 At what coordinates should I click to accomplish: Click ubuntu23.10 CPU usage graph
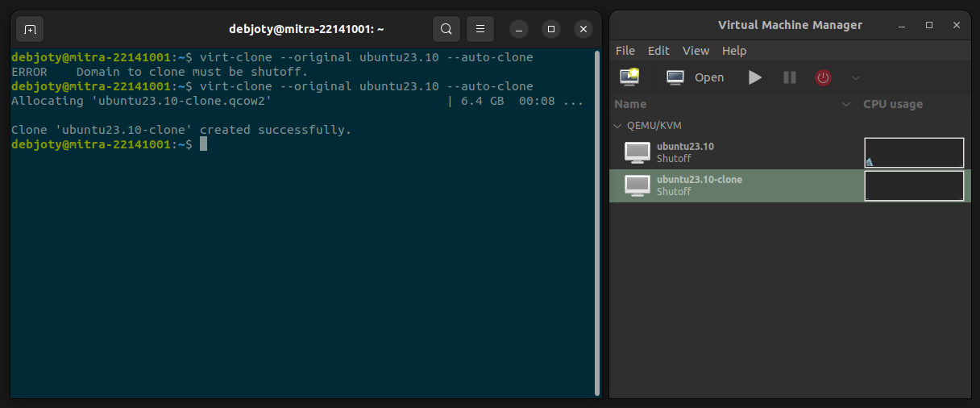pyautogui.click(x=914, y=152)
